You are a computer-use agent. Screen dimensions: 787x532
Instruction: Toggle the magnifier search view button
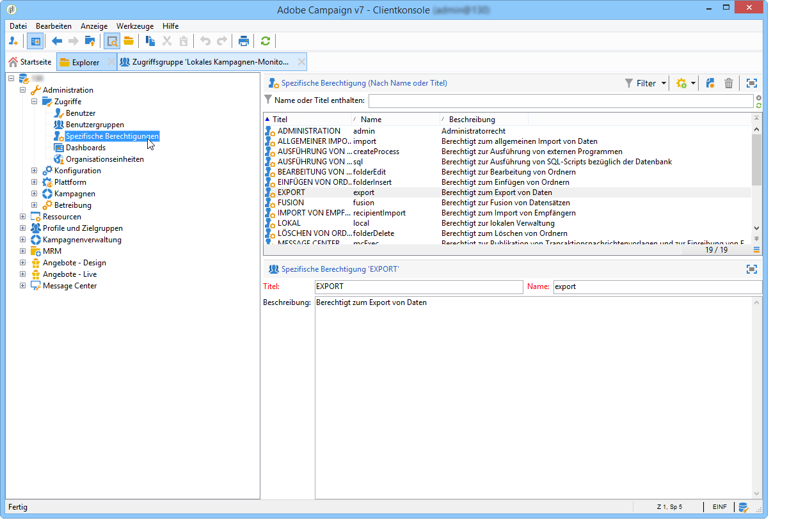pos(112,41)
